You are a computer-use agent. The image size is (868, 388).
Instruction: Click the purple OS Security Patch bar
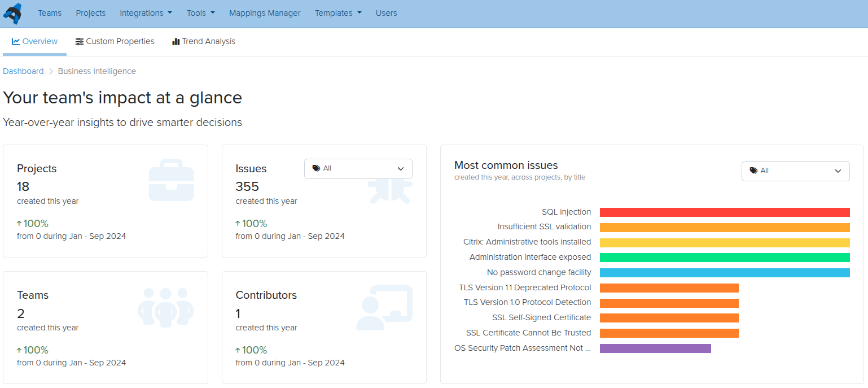click(x=655, y=348)
